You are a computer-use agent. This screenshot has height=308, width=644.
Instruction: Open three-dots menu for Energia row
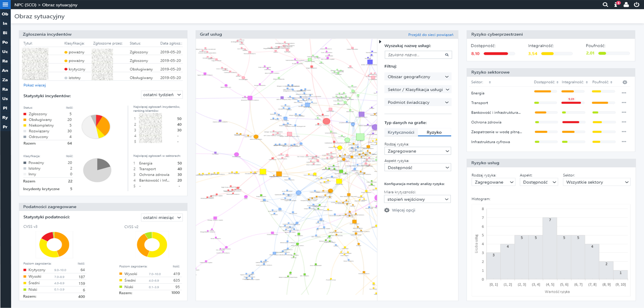624,93
